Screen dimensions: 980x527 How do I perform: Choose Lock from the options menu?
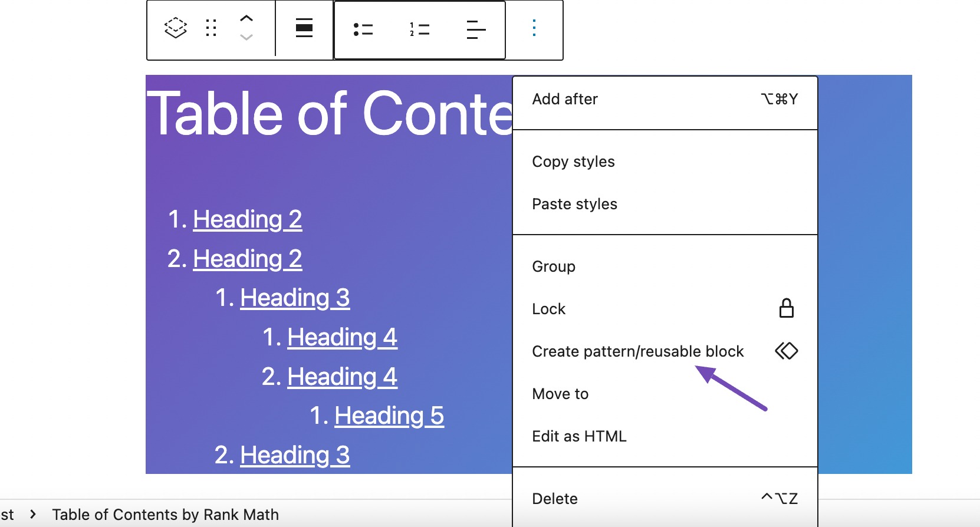point(665,309)
